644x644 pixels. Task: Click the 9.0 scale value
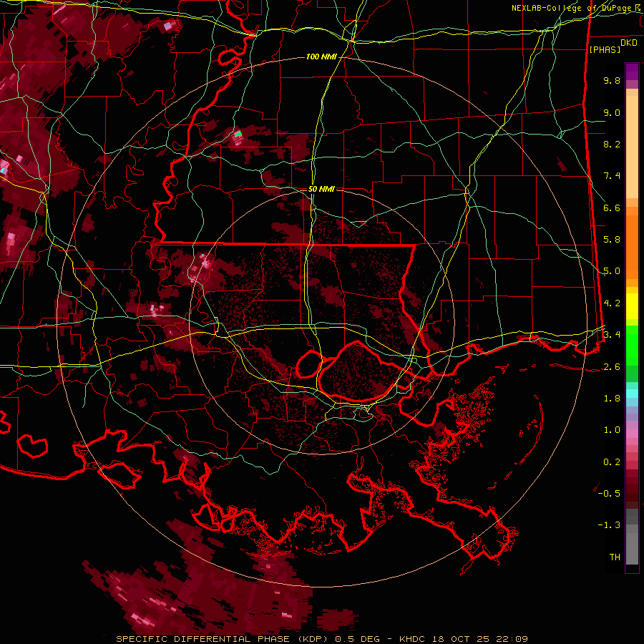(612, 112)
